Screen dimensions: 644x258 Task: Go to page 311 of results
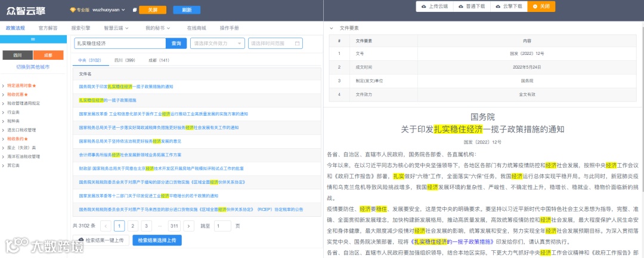[175, 226]
